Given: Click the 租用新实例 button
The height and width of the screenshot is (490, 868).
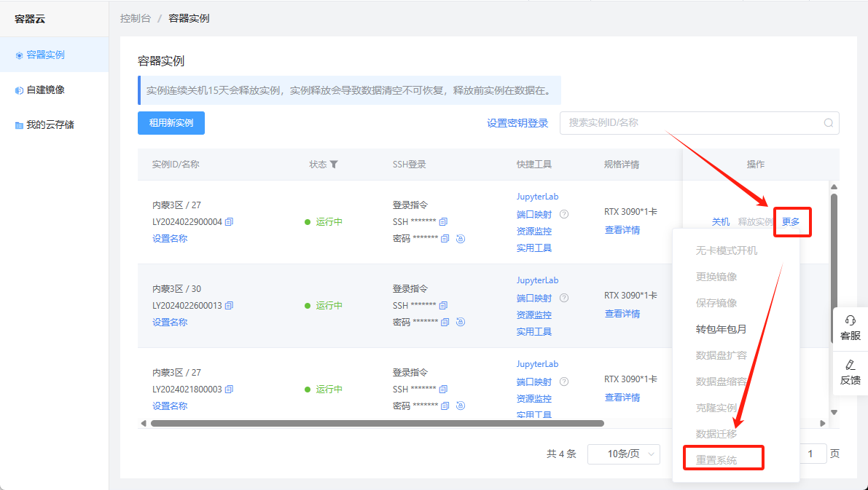Looking at the screenshot, I should (x=171, y=123).
